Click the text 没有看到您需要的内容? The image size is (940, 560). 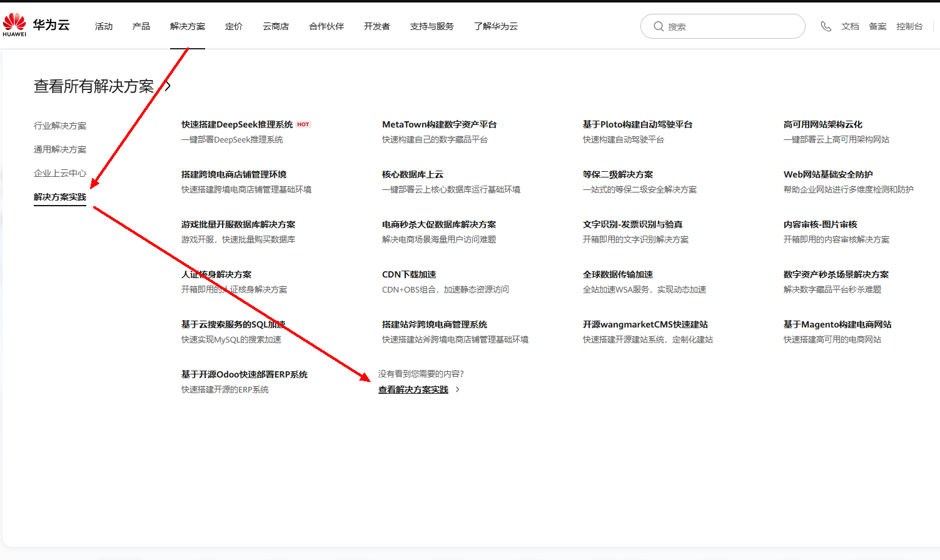[421, 374]
